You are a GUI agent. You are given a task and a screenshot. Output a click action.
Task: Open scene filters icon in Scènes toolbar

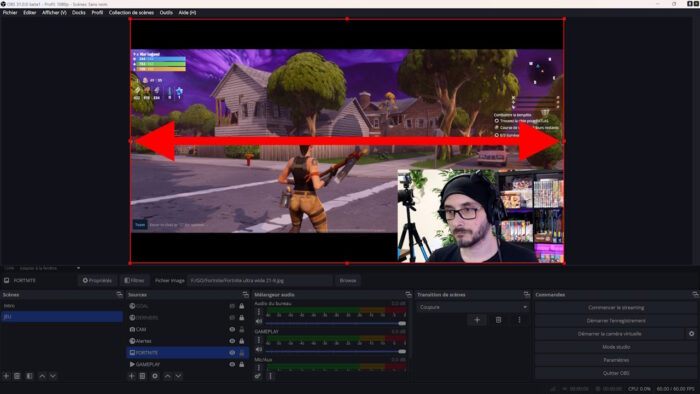click(29, 376)
